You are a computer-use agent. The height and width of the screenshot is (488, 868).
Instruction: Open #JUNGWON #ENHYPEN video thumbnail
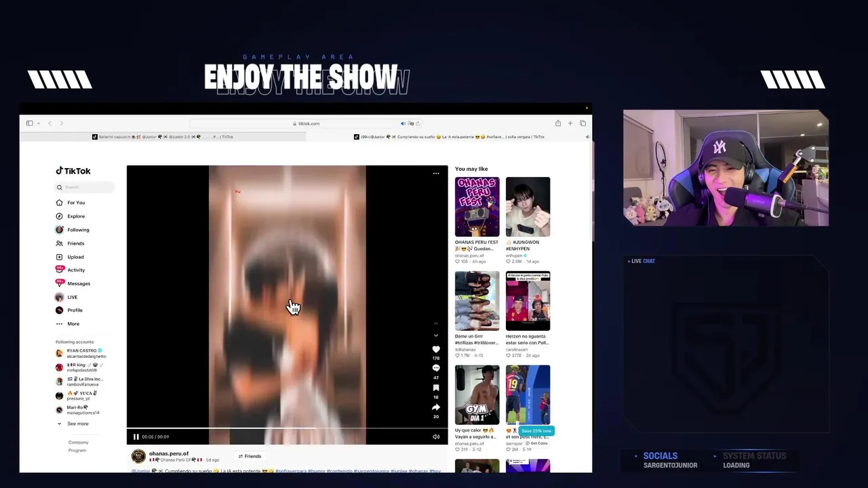(528, 207)
